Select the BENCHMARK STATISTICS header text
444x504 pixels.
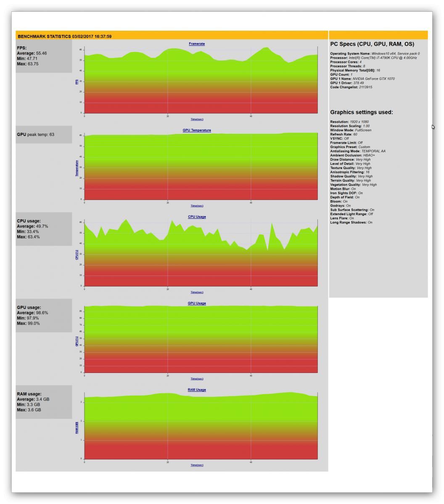(x=64, y=37)
